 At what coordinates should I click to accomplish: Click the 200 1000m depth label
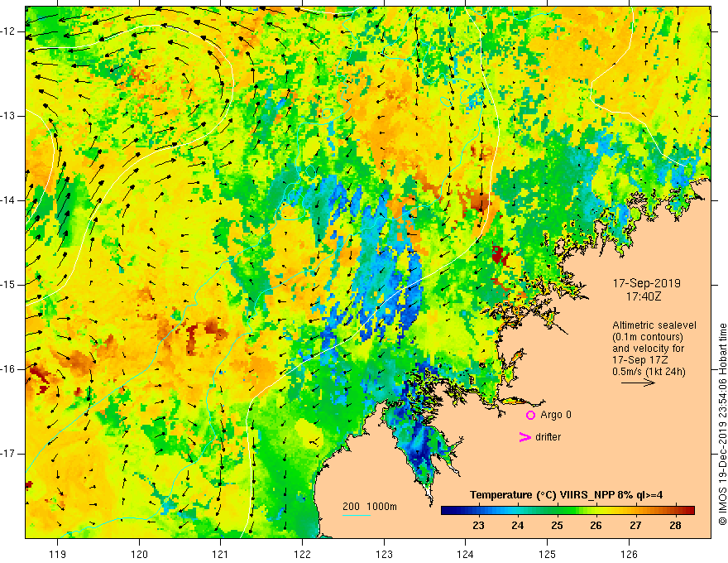(370, 507)
